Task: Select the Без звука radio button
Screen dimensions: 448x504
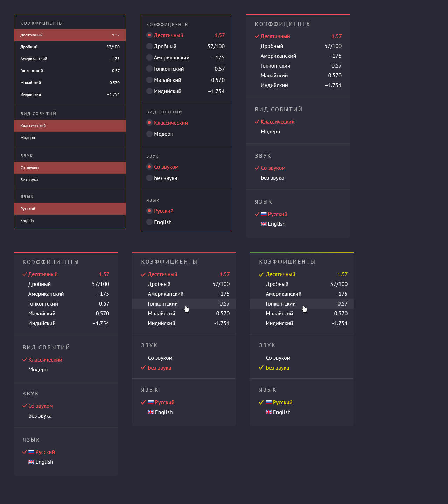Action: [149, 178]
